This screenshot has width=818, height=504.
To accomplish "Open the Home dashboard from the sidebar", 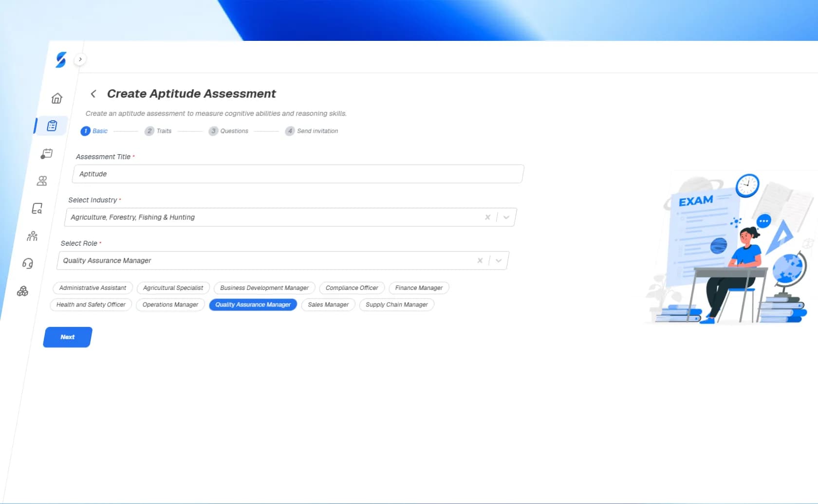I will (x=56, y=98).
